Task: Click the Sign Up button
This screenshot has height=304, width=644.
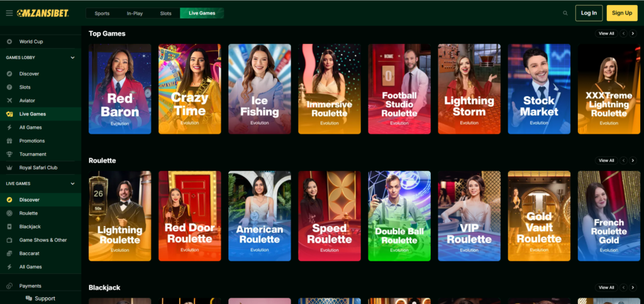Action: tap(622, 13)
